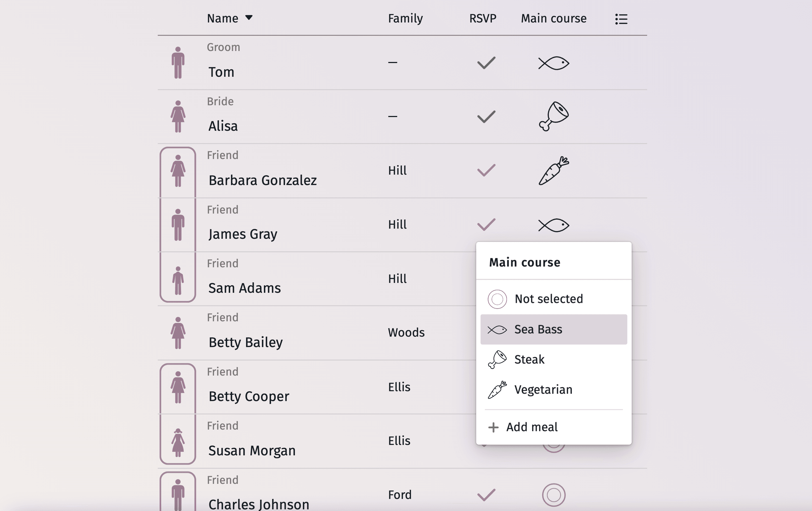Toggle RSVP checkmark for Barbara Gonzalez
This screenshot has height=511, width=812.
[486, 170]
